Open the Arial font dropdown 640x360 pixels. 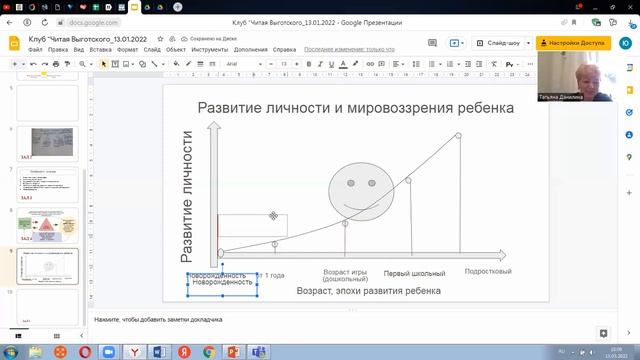[244, 64]
